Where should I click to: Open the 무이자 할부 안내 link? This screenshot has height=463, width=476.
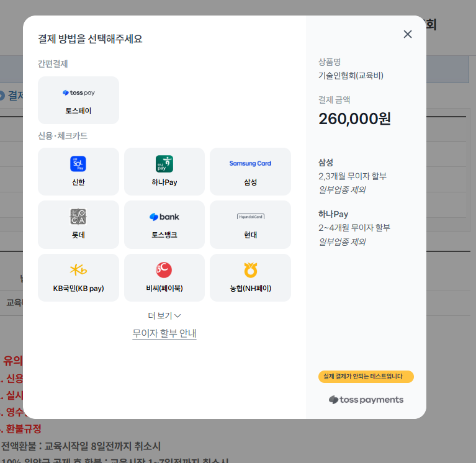(164, 333)
